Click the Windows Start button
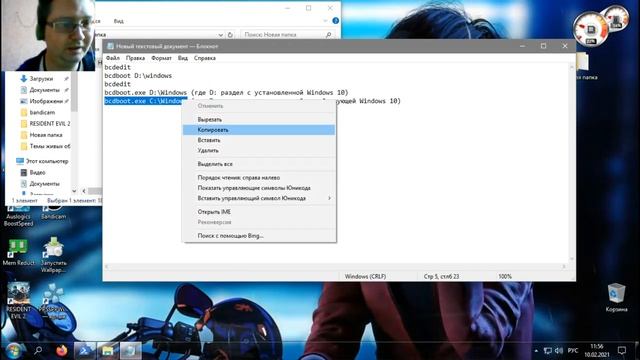 tap(13, 351)
